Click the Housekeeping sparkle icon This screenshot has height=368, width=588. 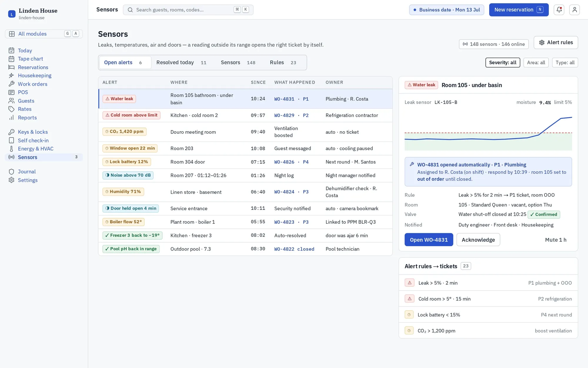coord(11,76)
